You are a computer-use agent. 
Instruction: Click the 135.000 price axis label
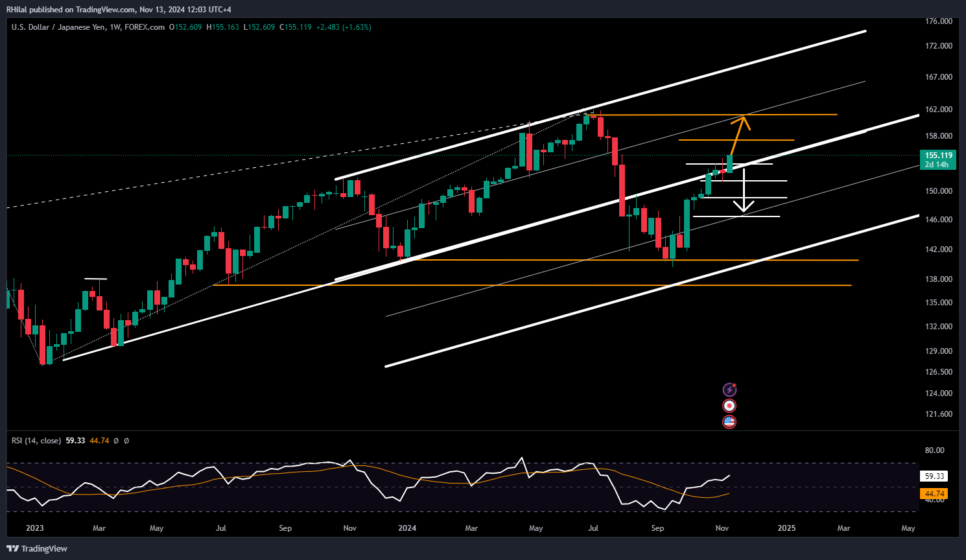pyautogui.click(x=938, y=303)
